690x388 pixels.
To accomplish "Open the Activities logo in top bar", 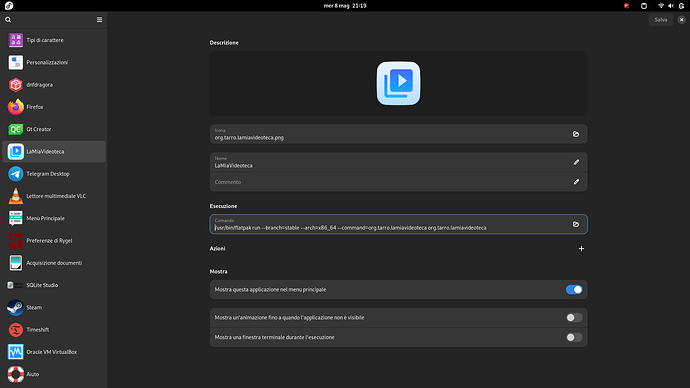I will (9, 6).
